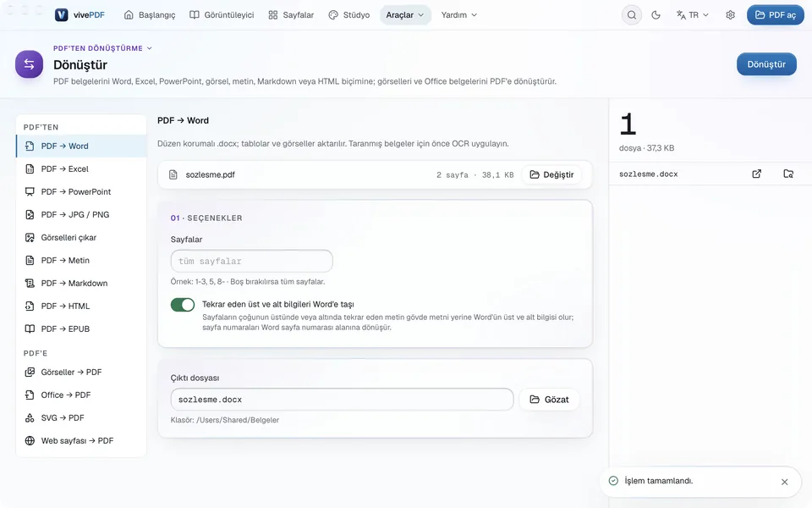The height and width of the screenshot is (508, 812).
Task: Dismiss the 'İşlem tamamlandı' notification
Action: (x=785, y=482)
